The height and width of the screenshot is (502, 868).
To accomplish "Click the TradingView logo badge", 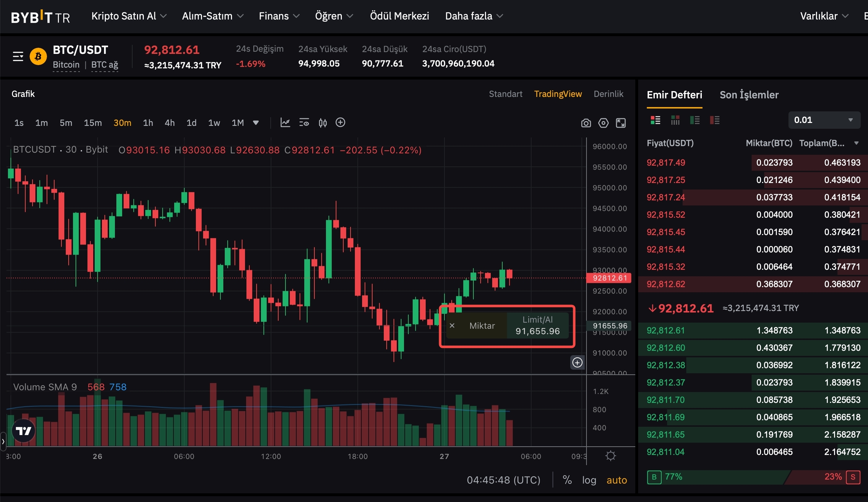I will (x=24, y=431).
